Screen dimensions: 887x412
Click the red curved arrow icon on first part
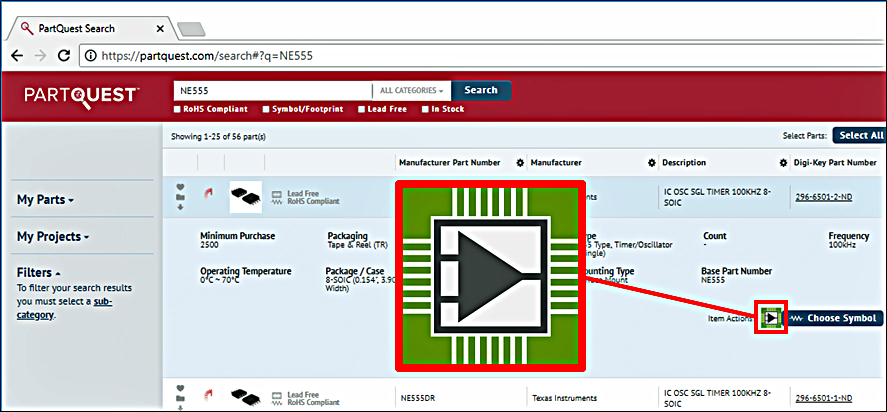pyautogui.click(x=208, y=194)
